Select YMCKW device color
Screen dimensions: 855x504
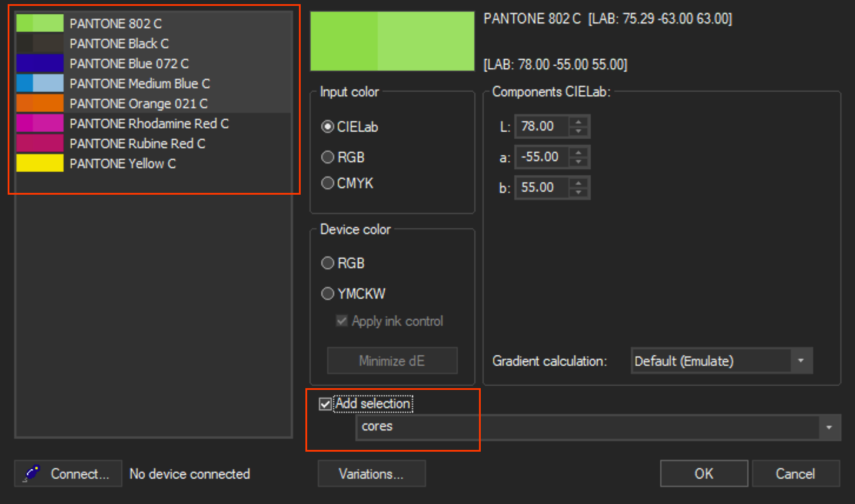353,293
